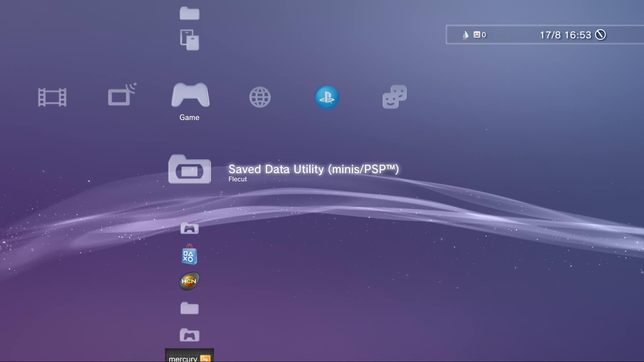Click the sailboat avatar in status bar
644x362 pixels.
465,35
